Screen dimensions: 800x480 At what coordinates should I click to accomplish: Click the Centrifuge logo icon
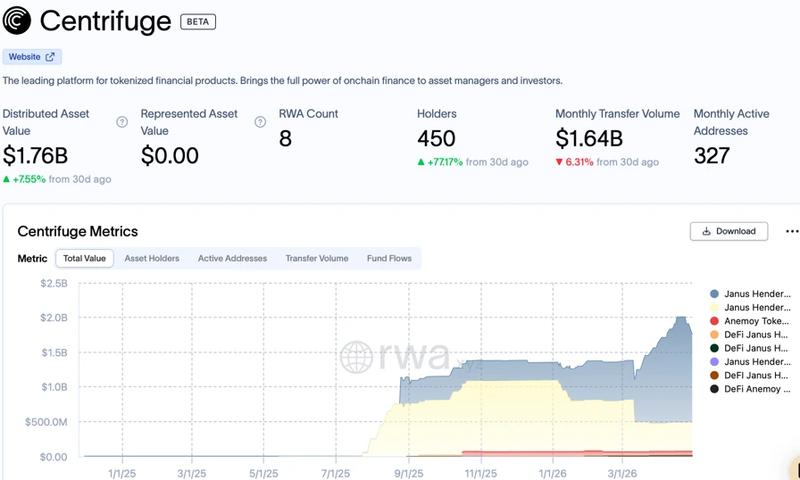tap(17, 20)
